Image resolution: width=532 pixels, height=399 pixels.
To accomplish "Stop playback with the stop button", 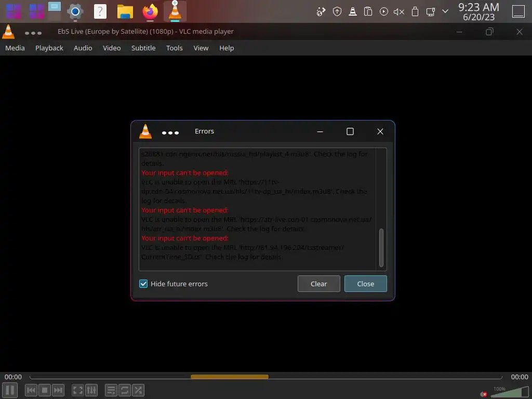I will (45, 390).
